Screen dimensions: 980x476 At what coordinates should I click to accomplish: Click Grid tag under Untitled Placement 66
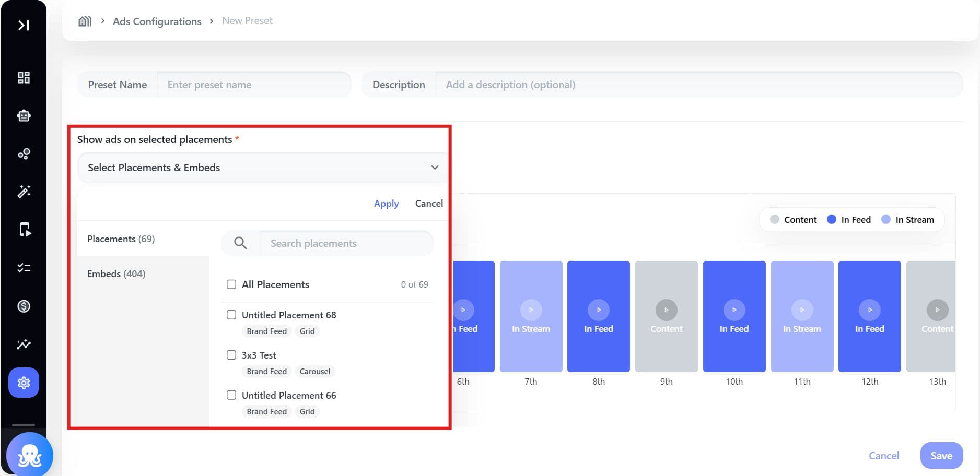tap(307, 412)
